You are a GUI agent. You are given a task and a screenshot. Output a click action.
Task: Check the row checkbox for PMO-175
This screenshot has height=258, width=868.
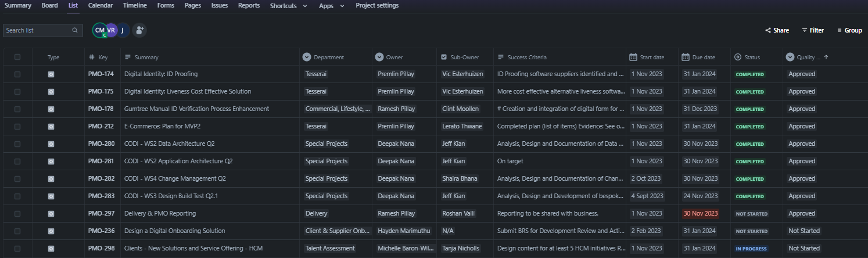(x=17, y=92)
